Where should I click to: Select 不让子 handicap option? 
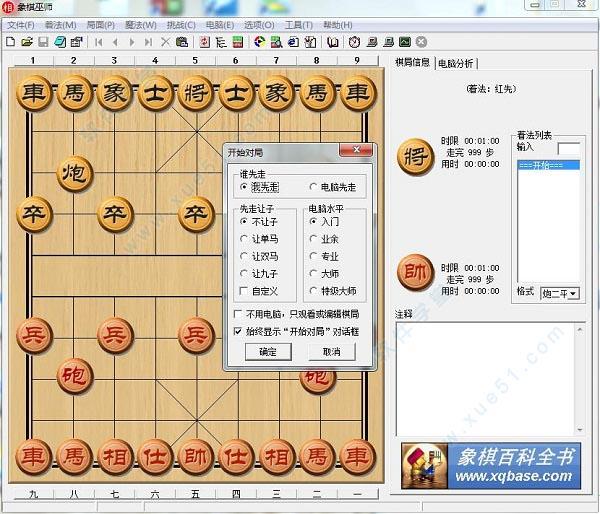258,221
